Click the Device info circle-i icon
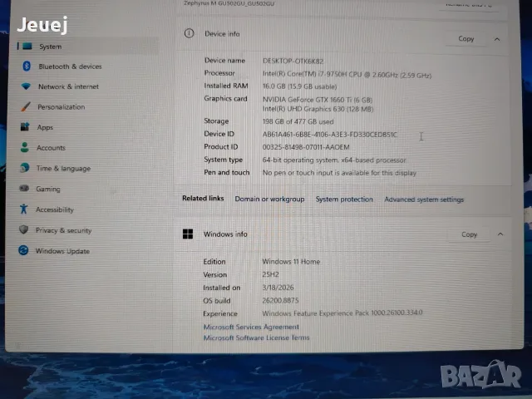The height and width of the screenshot is (399, 532). (x=189, y=33)
